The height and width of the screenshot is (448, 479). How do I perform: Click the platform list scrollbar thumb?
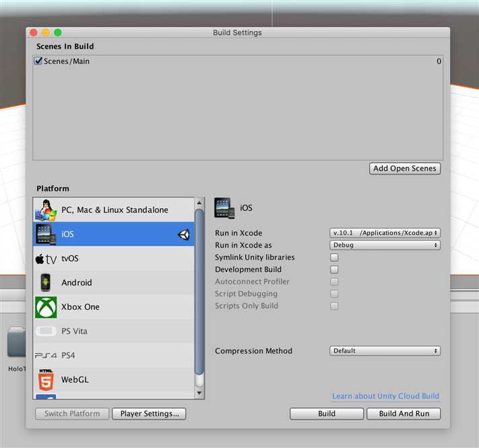[199, 292]
